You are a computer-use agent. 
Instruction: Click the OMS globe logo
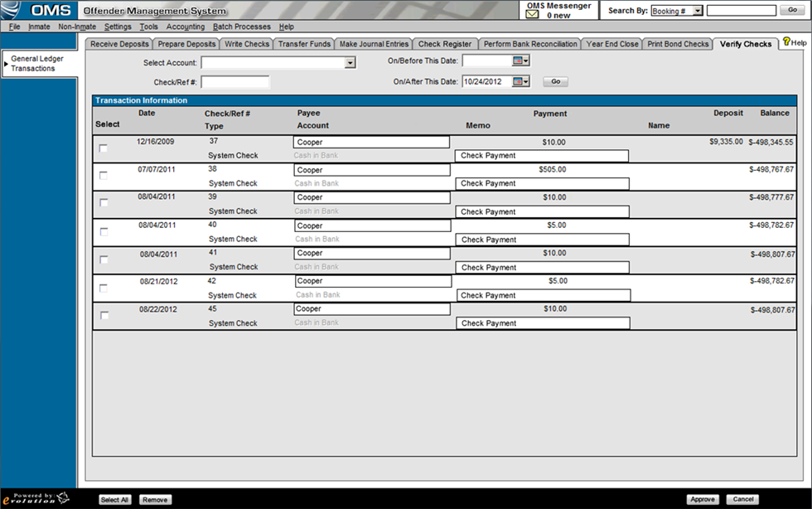coord(16,11)
